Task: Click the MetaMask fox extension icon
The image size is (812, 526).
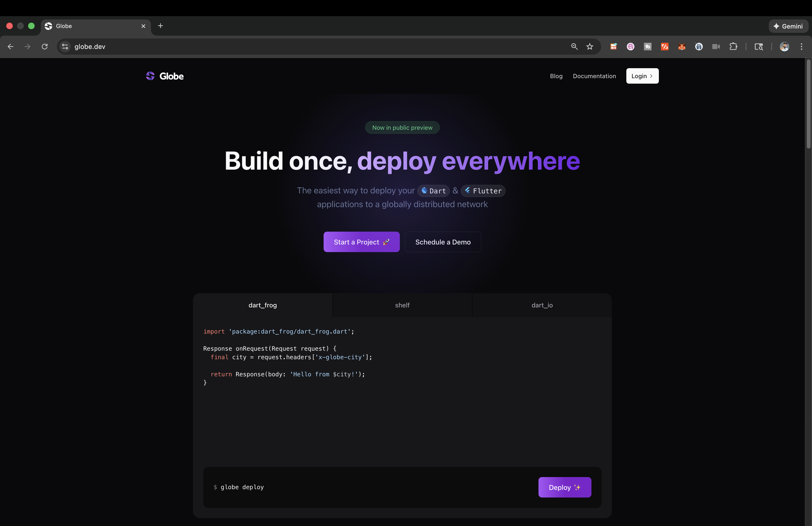Action: click(x=682, y=47)
